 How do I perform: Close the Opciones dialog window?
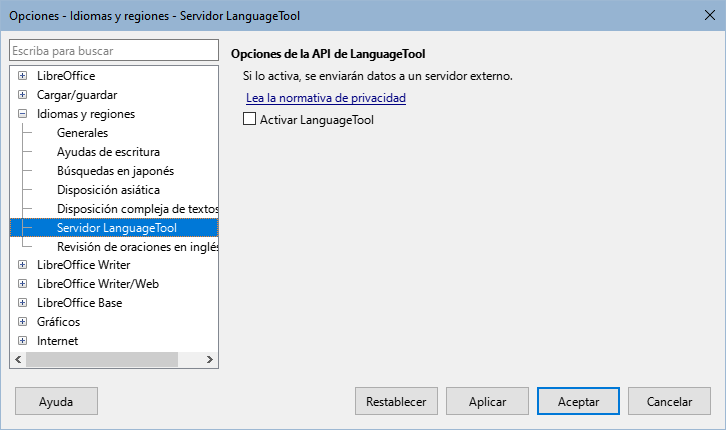(709, 15)
